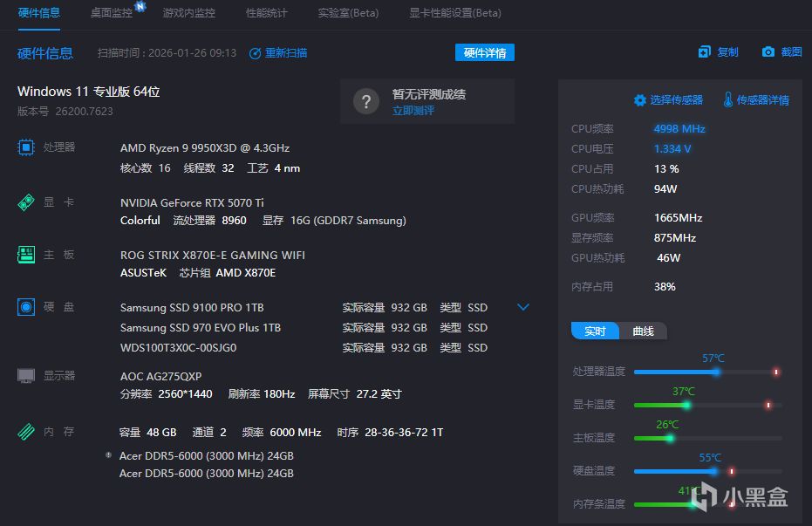812x526 pixels.
Task: Click the Samsung SSD 9100 PRO 1TB row
Action: tap(304, 308)
